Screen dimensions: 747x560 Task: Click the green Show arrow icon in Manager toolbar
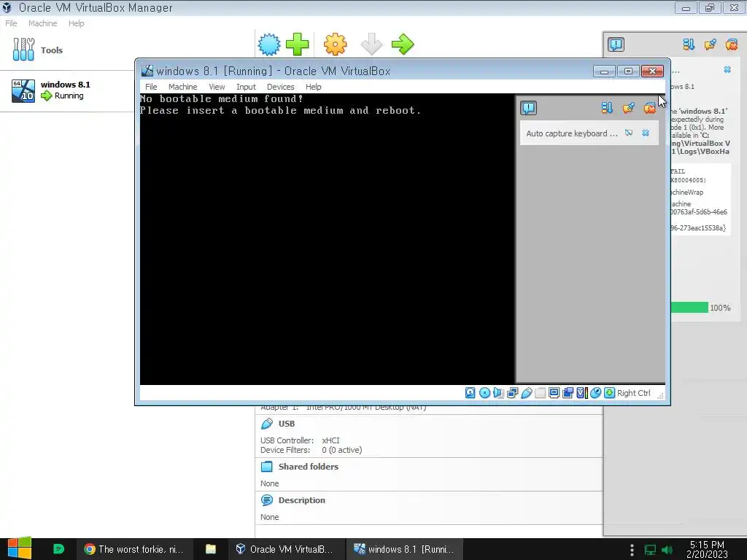coord(403,44)
